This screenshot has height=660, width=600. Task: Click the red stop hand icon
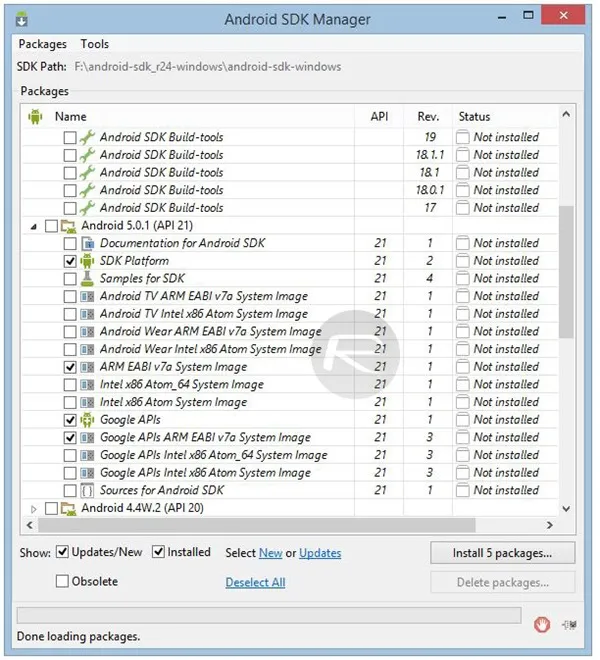pos(542,624)
